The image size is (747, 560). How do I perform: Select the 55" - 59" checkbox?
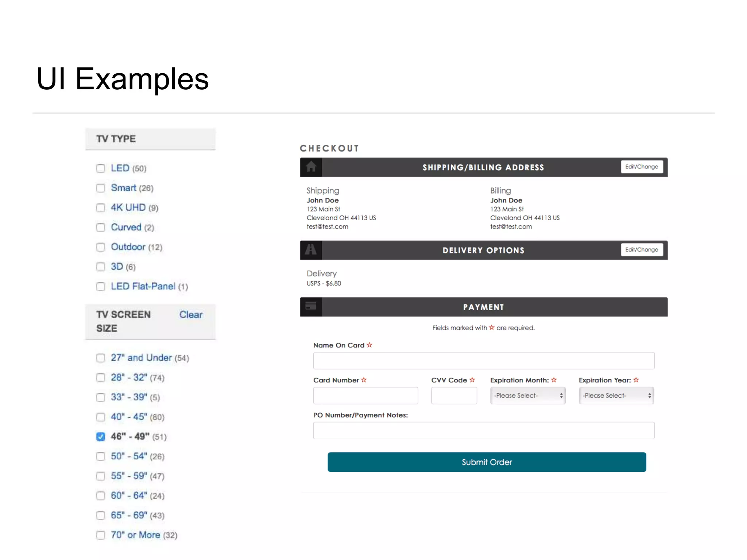(101, 476)
